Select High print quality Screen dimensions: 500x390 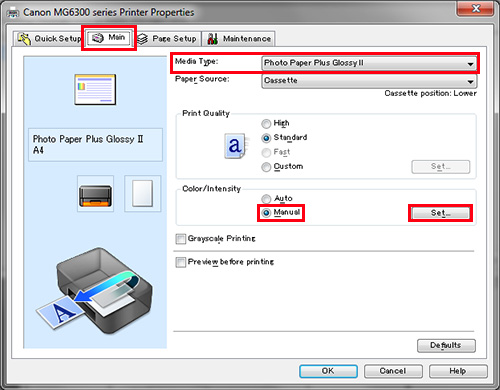[275, 123]
